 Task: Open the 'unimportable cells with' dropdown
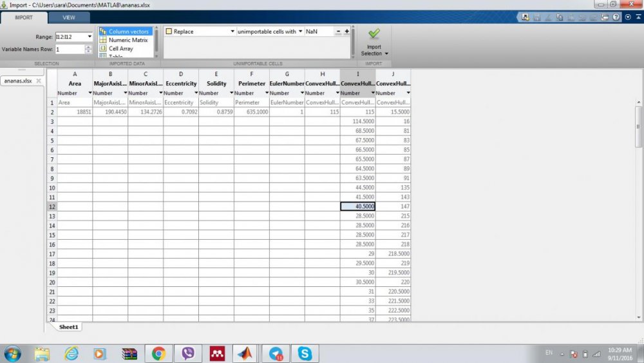pos(300,31)
